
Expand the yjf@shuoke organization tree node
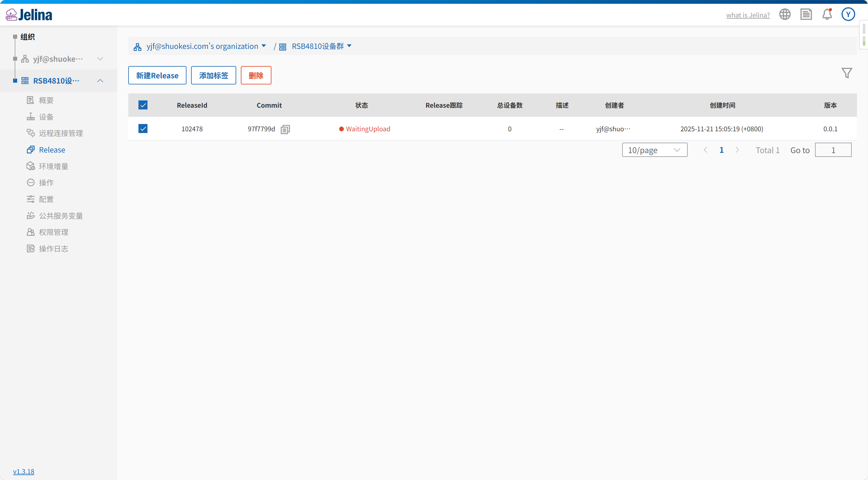click(100, 59)
